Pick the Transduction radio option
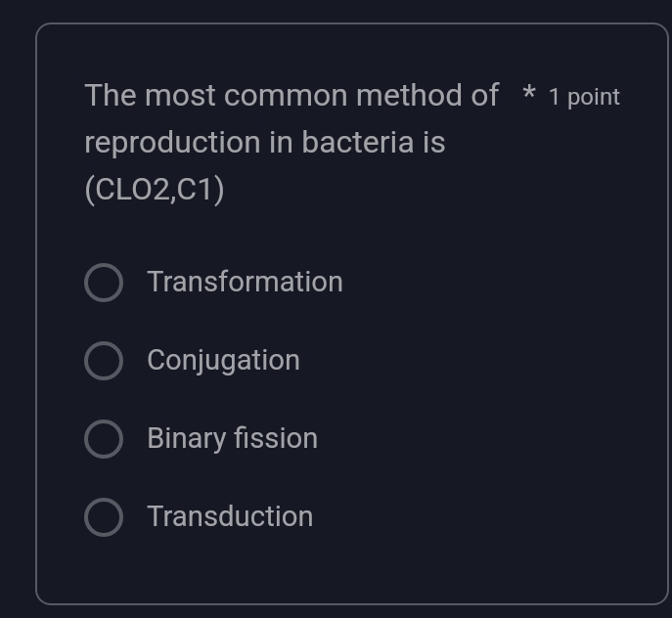Screen dimensions: 672x618 [104, 517]
